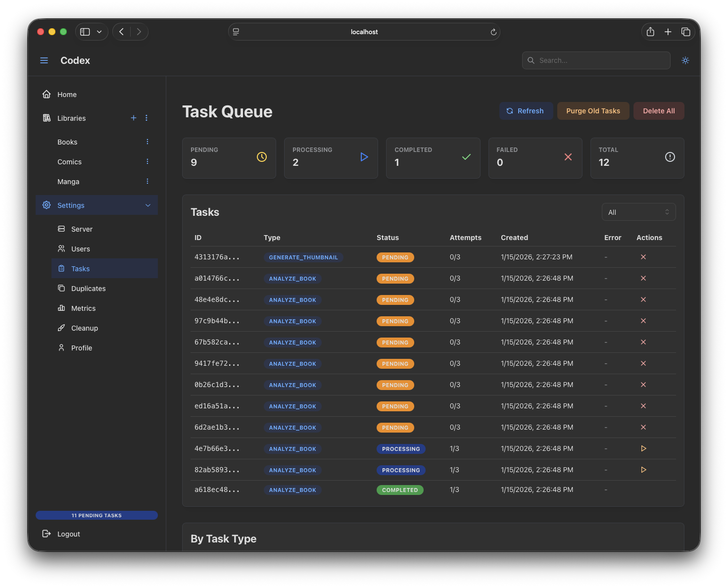Click the 11 Pending Tasks indicator bar
The width and height of the screenshot is (728, 588).
point(97,515)
